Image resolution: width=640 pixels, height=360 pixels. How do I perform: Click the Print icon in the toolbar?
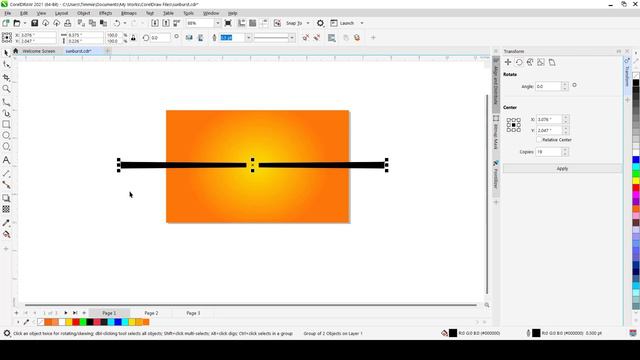click(67, 23)
